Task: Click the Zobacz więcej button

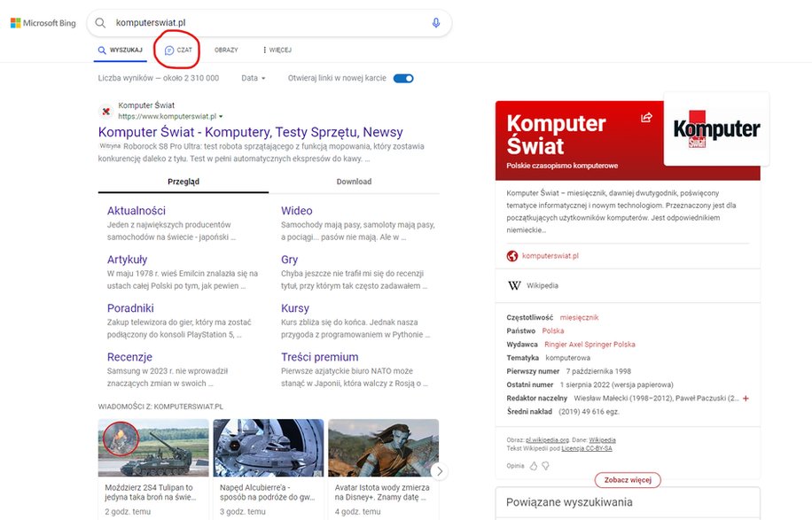Action: (628, 479)
